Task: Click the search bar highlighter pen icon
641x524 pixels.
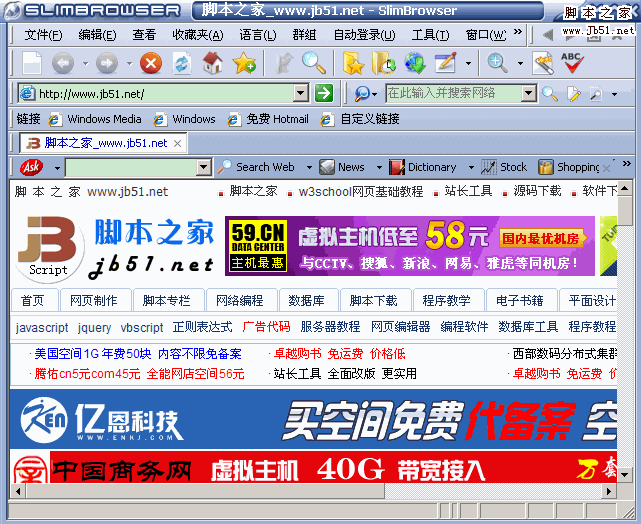Action: [574, 94]
